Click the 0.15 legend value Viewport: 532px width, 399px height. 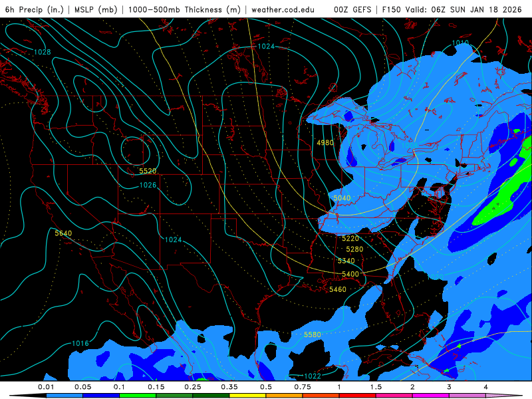coord(156,387)
